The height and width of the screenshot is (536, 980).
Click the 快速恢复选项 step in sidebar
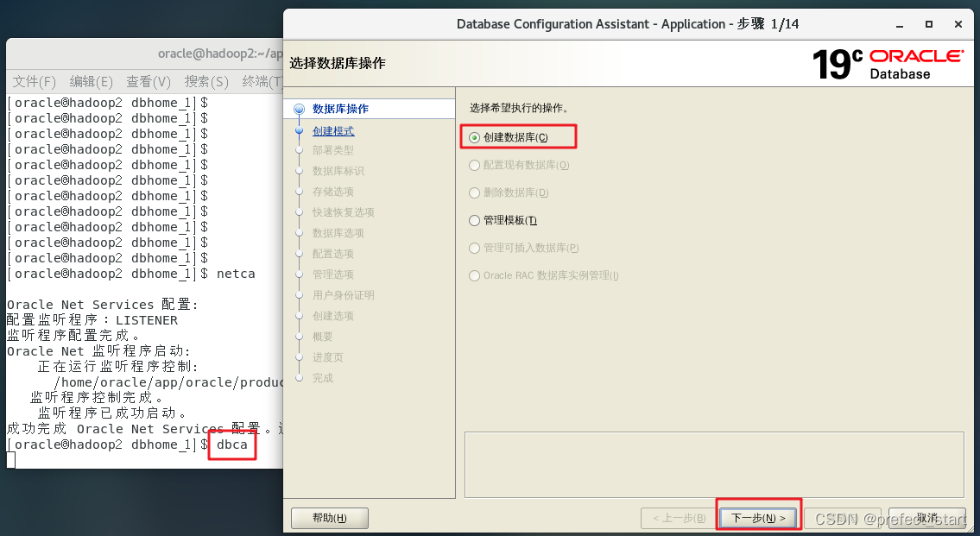(x=343, y=212)
